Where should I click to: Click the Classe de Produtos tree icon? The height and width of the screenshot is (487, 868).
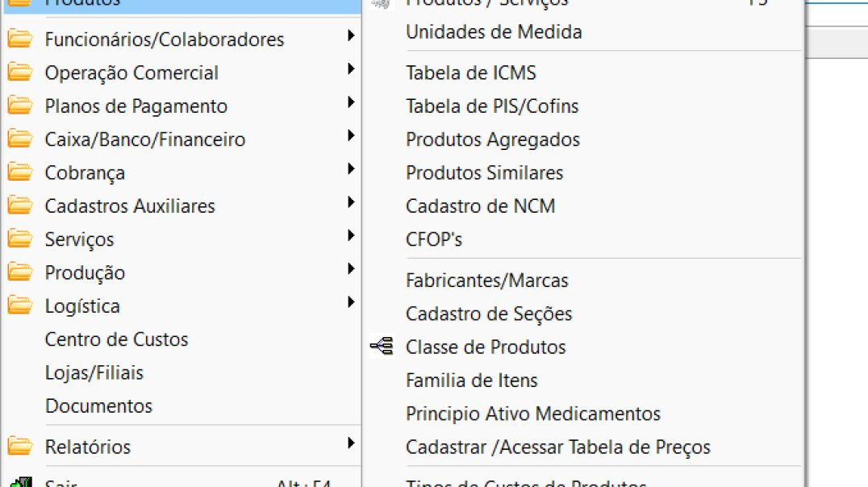(380, 347)
